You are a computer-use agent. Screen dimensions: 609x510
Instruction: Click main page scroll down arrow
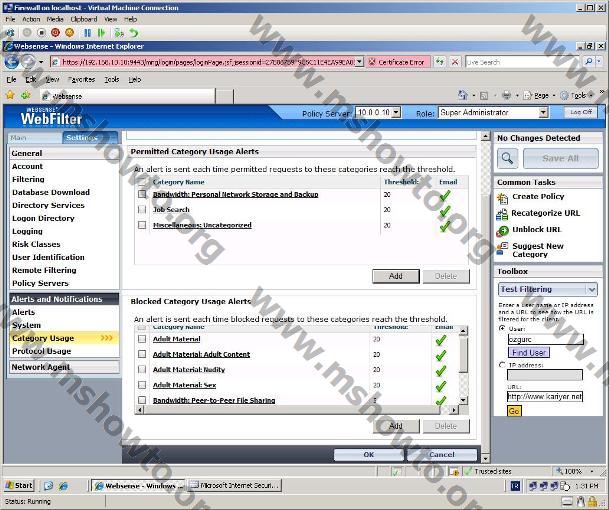[485, 459]
